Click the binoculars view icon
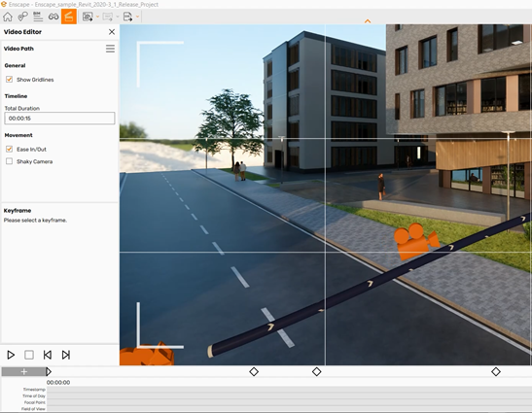The width and height of the screenshot is (532, 413). tap(53, 17)
